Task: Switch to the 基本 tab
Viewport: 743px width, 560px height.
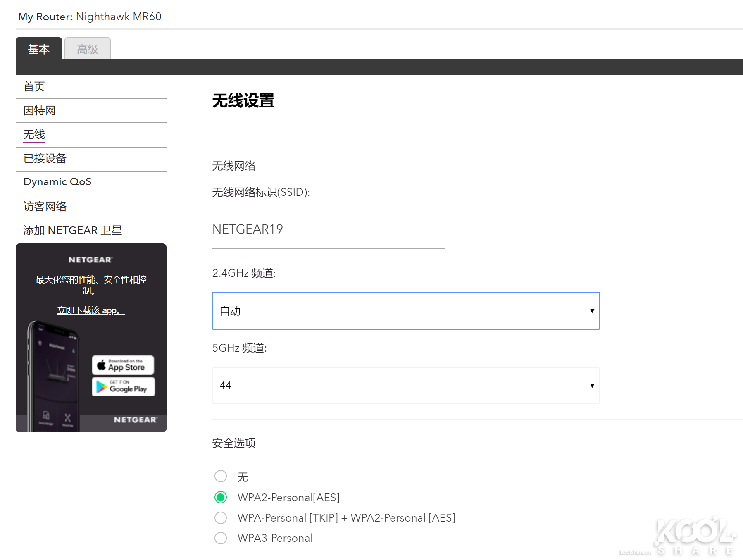Action: coord(39,49)
